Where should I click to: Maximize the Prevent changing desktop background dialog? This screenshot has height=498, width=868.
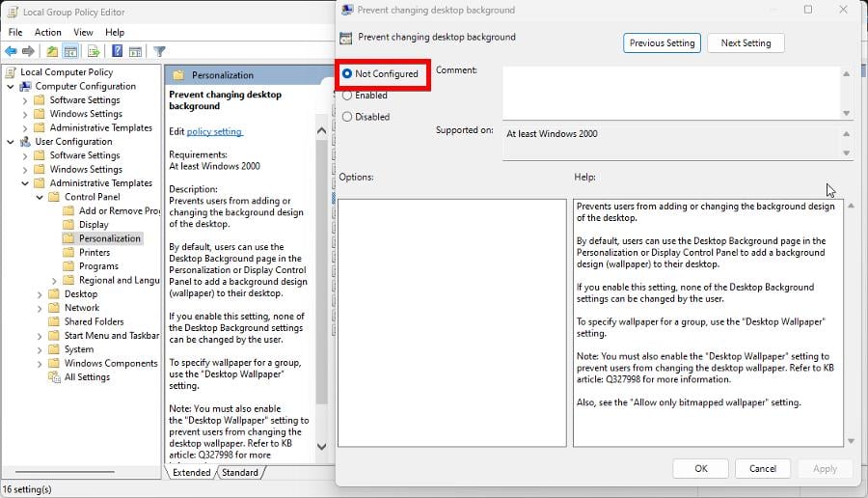(x=808, y=10)
